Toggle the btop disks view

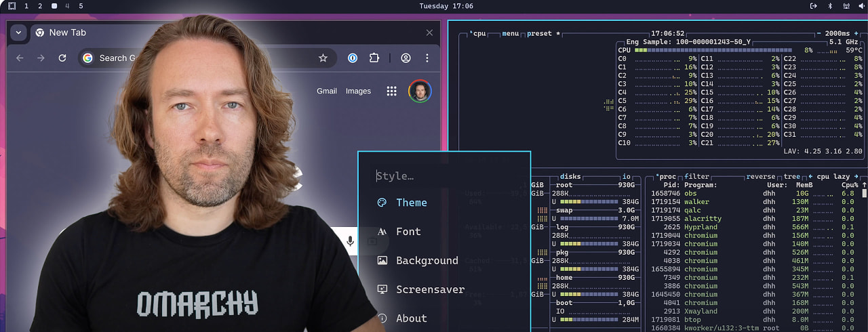tap(570, 177)
